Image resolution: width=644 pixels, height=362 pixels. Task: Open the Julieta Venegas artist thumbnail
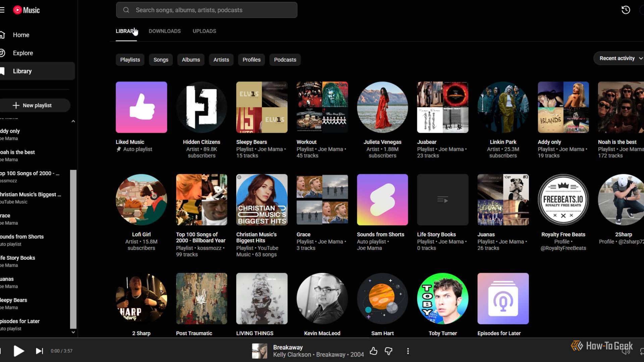tap(382, 107)
